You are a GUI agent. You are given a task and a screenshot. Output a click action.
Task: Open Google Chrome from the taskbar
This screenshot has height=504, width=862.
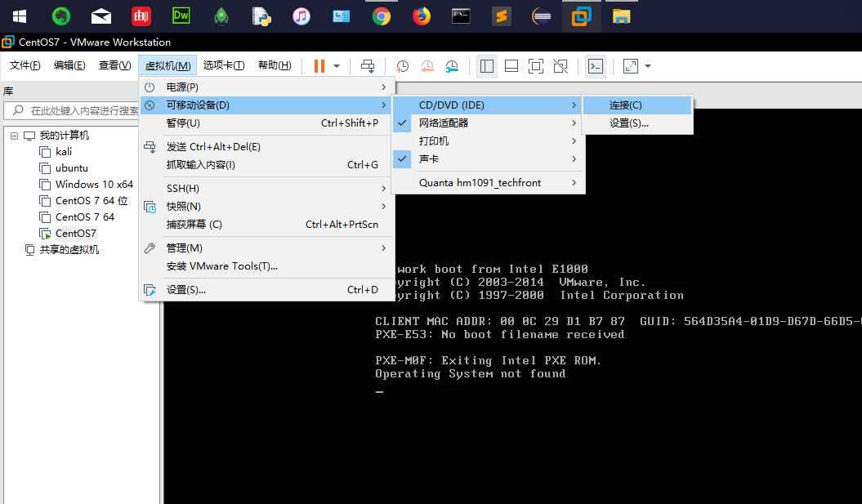[x=381, y=16]
